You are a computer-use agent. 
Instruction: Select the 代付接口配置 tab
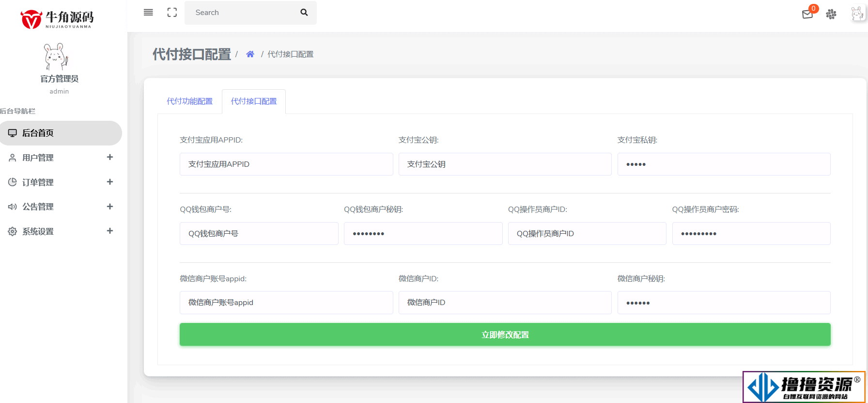click(x=254, y=101)
